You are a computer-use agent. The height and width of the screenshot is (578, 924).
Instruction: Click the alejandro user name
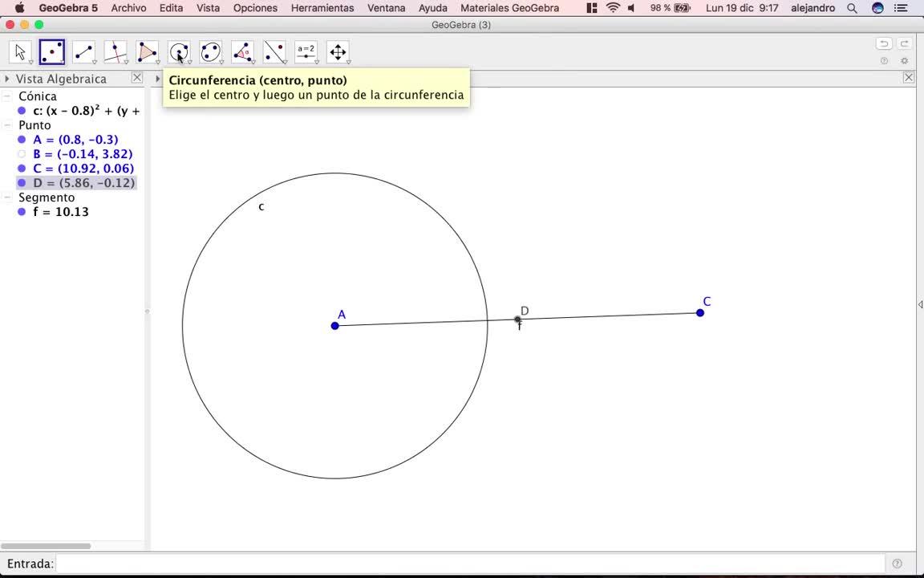click(x=813, y=8)
